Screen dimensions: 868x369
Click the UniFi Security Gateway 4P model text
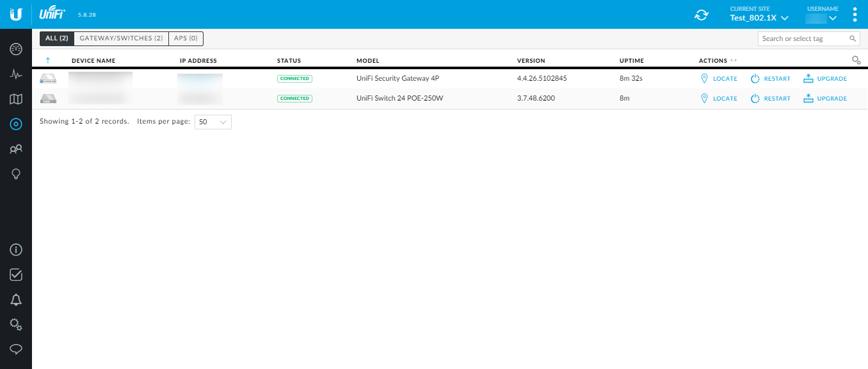pos(398,79)
